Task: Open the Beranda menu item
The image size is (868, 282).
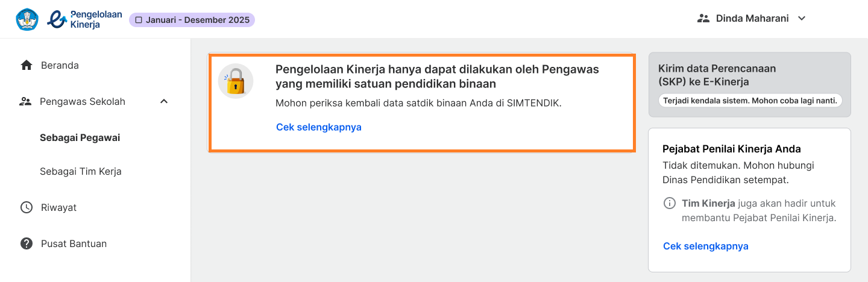Action: tap(60, 65)
